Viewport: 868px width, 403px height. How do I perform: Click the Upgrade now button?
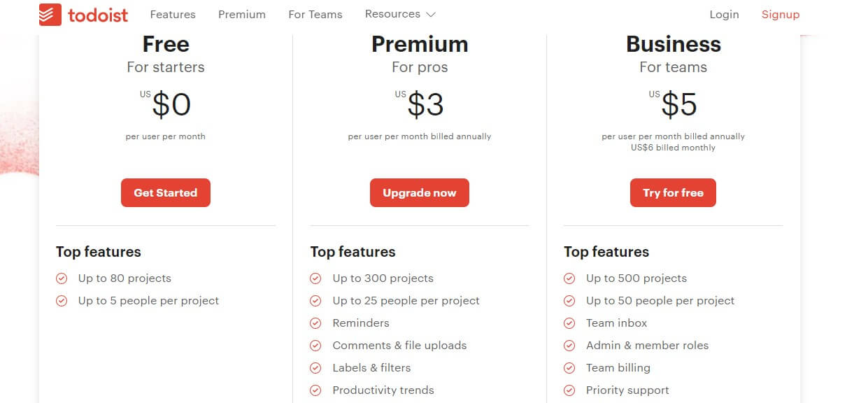click(x=420, y=193)
